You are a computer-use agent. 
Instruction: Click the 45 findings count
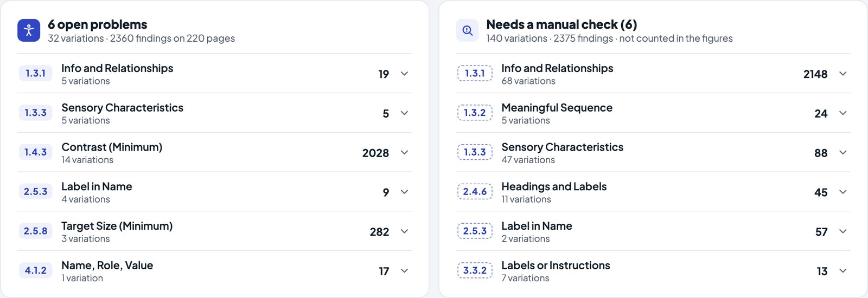821,192
